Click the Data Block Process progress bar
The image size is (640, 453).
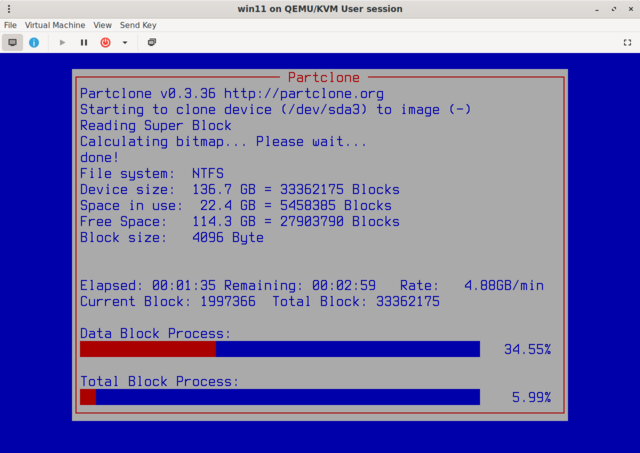pyautogui.click(x=279, y=349)
